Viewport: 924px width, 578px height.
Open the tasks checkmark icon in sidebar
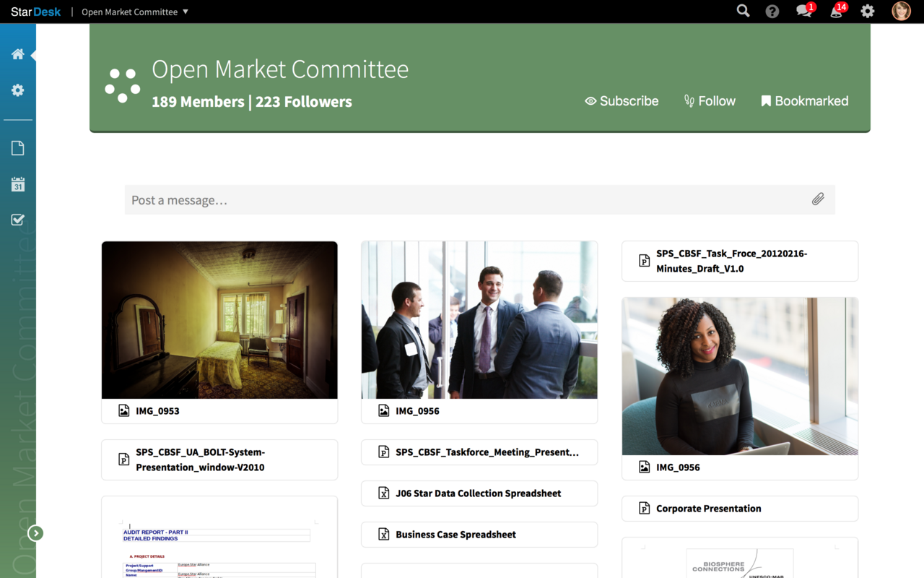pos(18,220)
